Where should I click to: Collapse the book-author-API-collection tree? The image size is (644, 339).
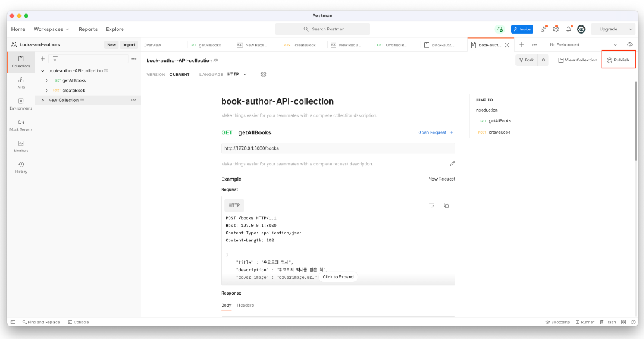[x=42, y=71]
